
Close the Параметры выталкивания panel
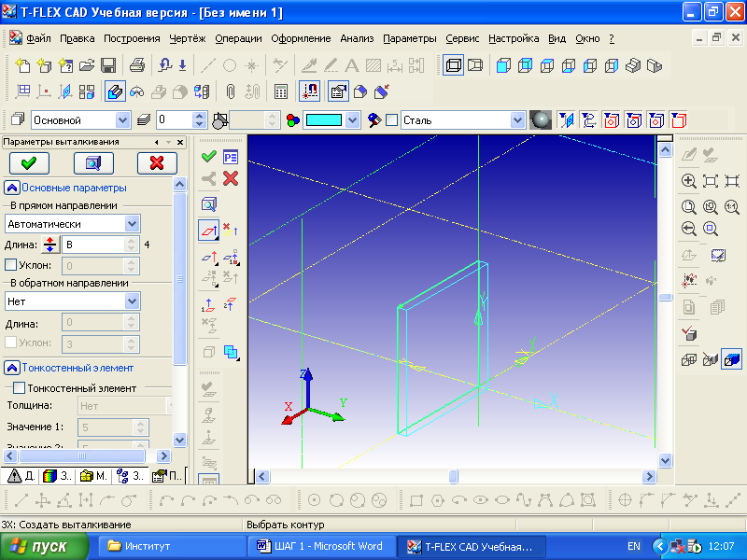tap(180, 142)
